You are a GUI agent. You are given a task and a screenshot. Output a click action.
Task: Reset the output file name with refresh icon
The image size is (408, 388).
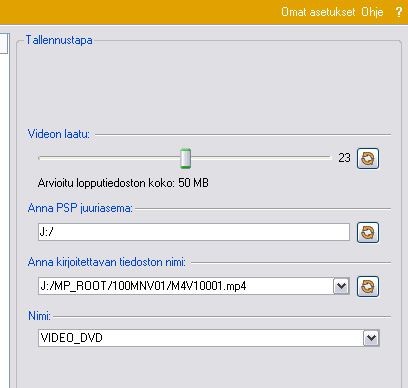(x=368, y=286)
